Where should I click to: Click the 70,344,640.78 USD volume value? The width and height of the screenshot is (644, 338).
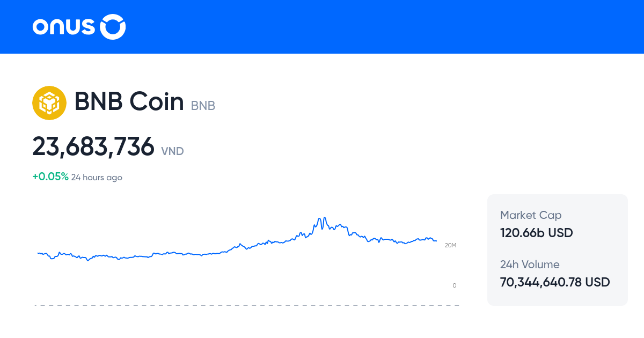tap(555, 282)
